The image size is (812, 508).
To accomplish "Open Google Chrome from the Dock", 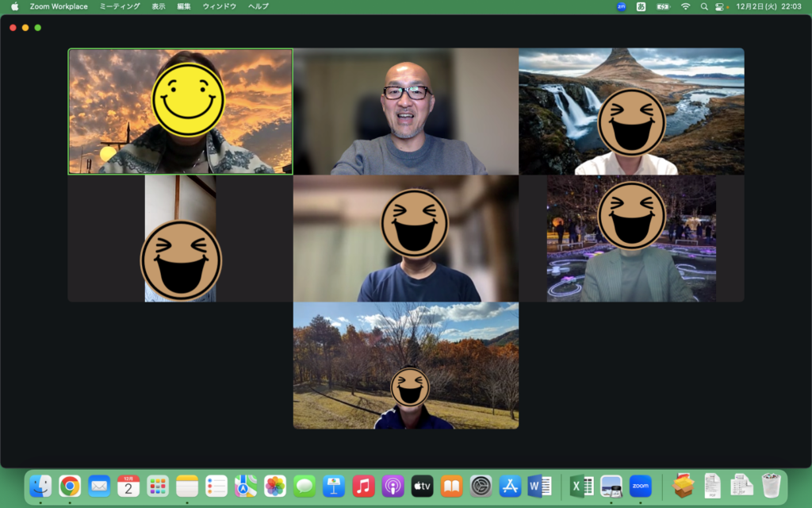I will click(x=70, y=486).
